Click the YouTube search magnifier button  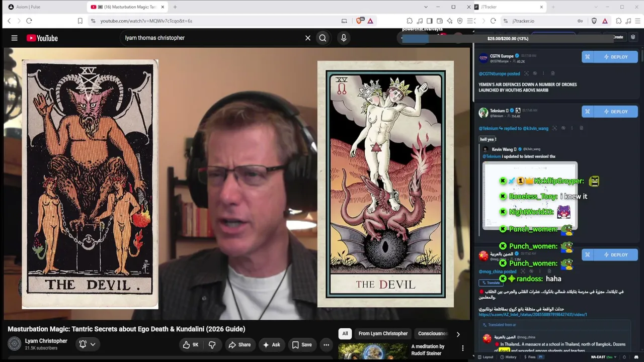pos(323,38)
